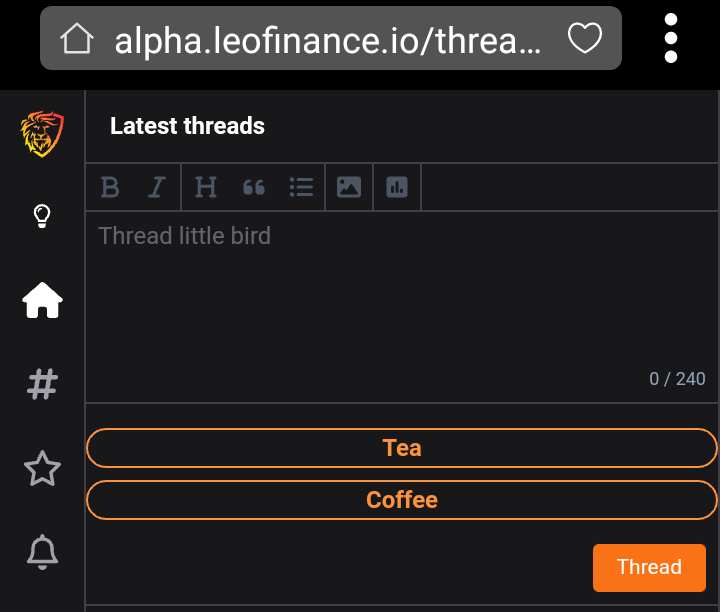The image size is (720, 612).
Task: Click the LeoFinance lion logo
Action: pyautogui.click(x=42, y=134)
